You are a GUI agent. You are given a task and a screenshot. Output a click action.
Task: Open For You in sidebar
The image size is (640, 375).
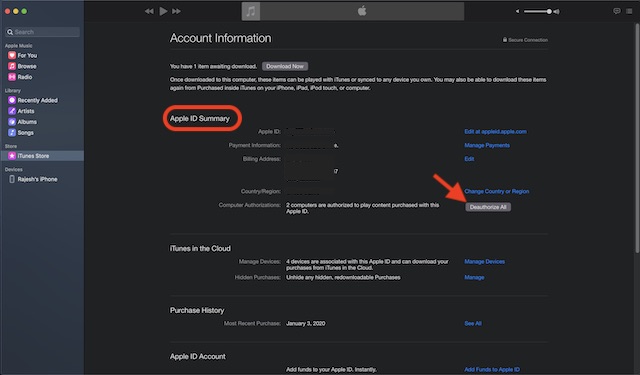point(27,55)
